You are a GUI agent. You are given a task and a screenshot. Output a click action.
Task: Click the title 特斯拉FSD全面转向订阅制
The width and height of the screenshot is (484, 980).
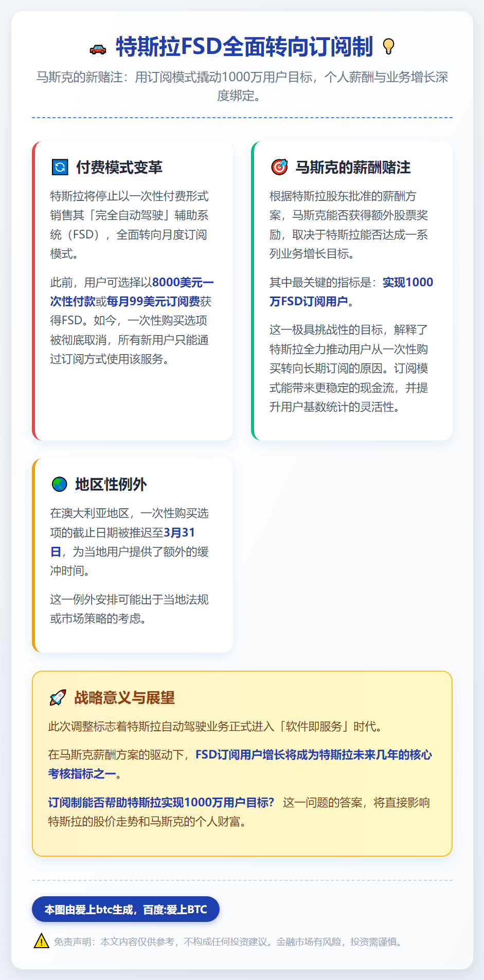244,47
